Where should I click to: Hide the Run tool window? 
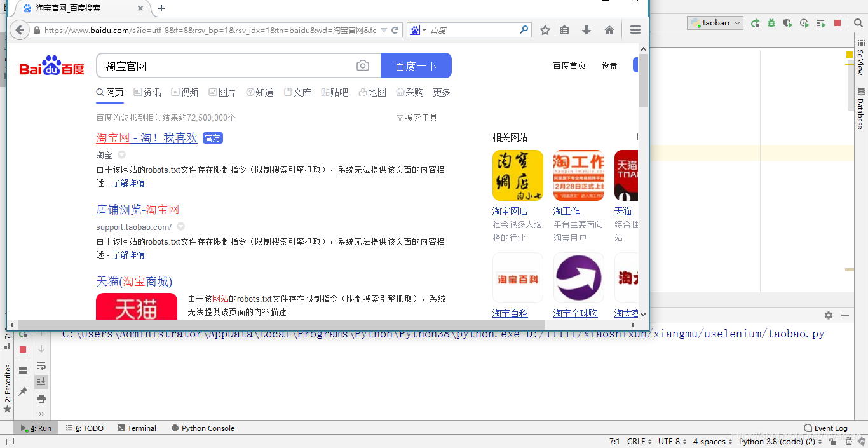pyautogui.click(x=845, y=315)
